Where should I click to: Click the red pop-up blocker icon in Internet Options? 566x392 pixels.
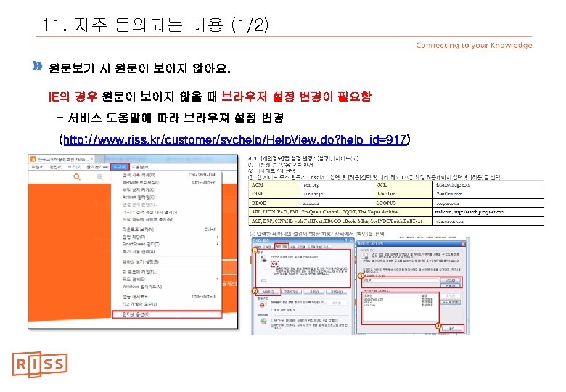pyautogui.click(x=263, y=304)
